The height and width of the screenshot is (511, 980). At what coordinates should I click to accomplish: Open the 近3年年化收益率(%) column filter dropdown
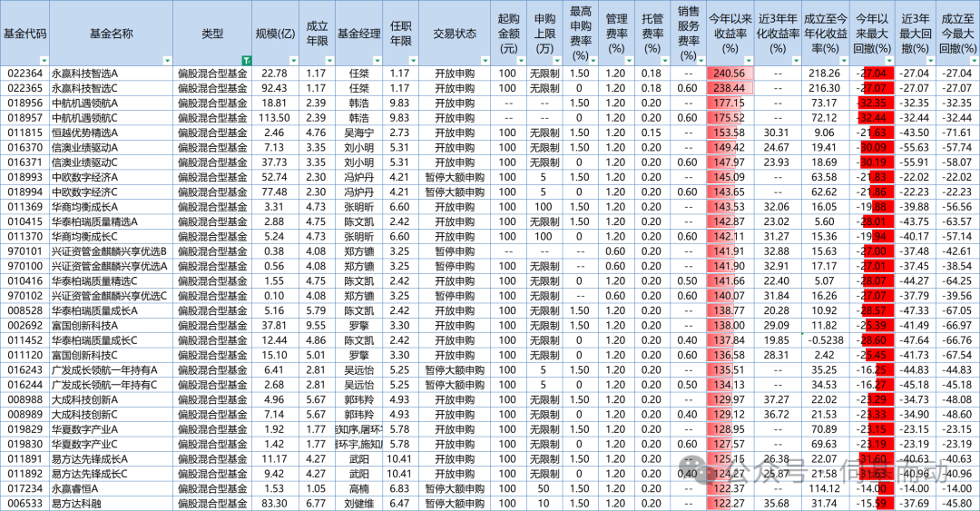tap(796, 61)
